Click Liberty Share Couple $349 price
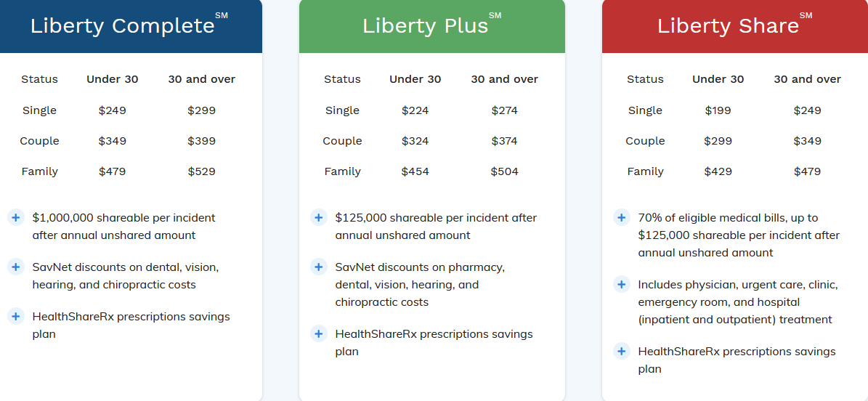 tap(807, 141)
